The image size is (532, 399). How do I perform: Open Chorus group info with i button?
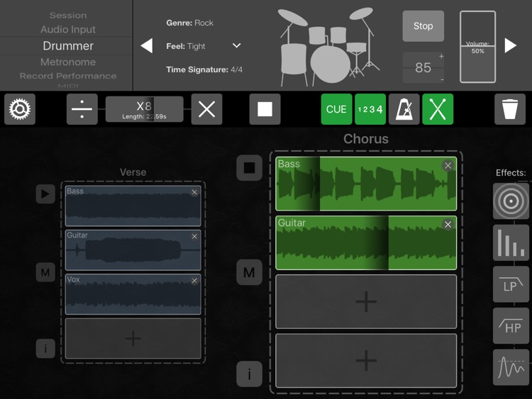pos(250,374)
